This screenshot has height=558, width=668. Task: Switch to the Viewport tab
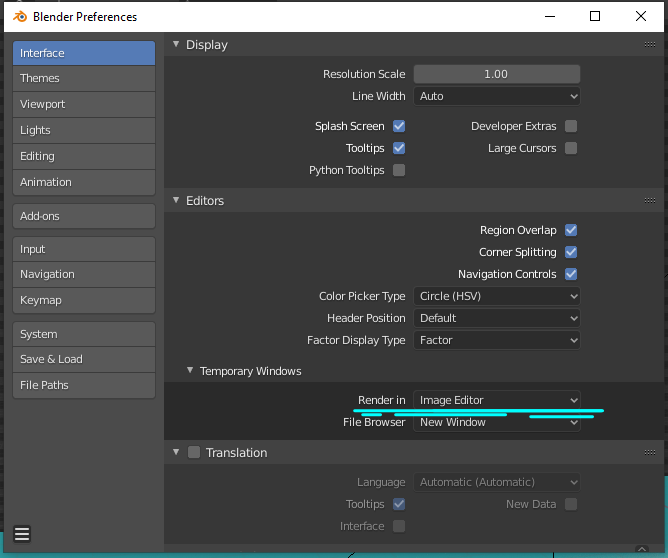[x=84, y=104]
